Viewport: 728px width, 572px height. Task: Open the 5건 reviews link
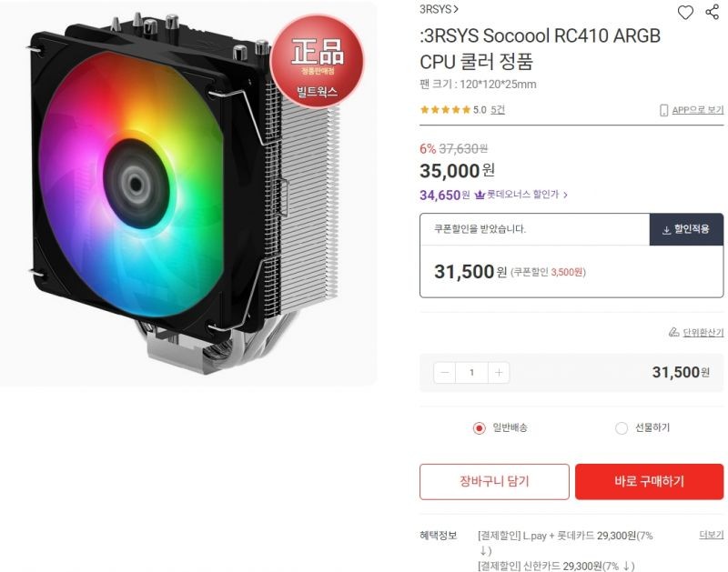point(498,110)
